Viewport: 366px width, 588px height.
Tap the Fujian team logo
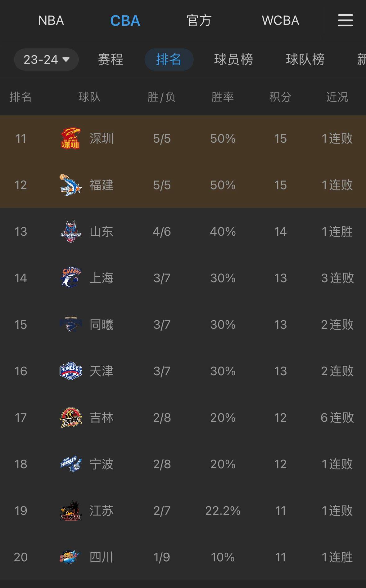point(70,185)
